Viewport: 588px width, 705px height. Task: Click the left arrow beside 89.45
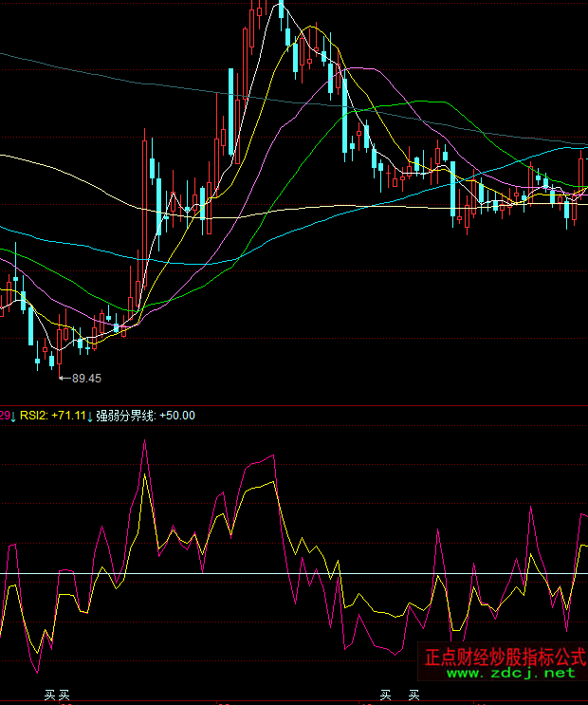[64, 378]
